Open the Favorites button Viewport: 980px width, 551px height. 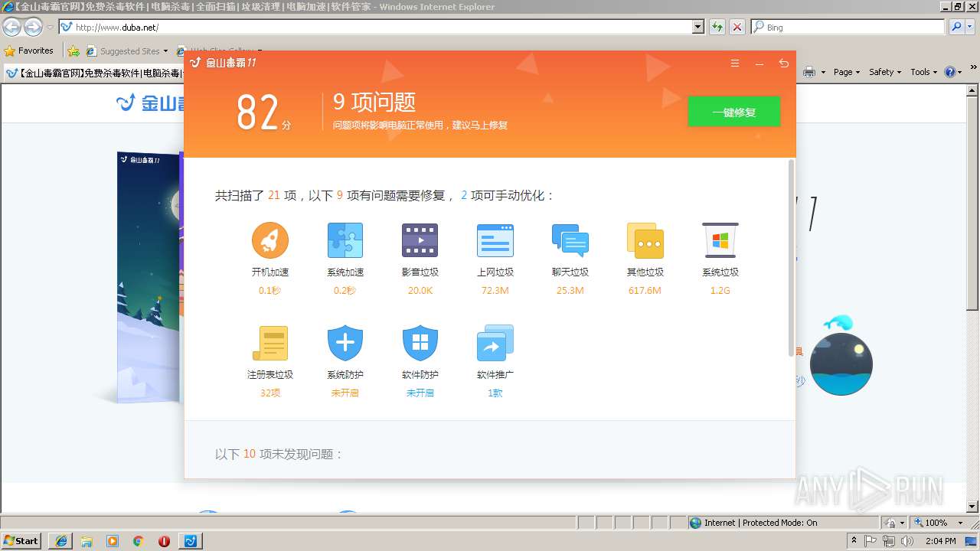coord(29,51)
